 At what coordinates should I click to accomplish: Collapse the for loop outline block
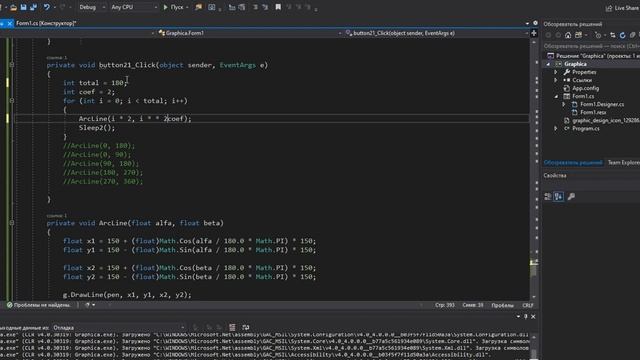(11, 100)
